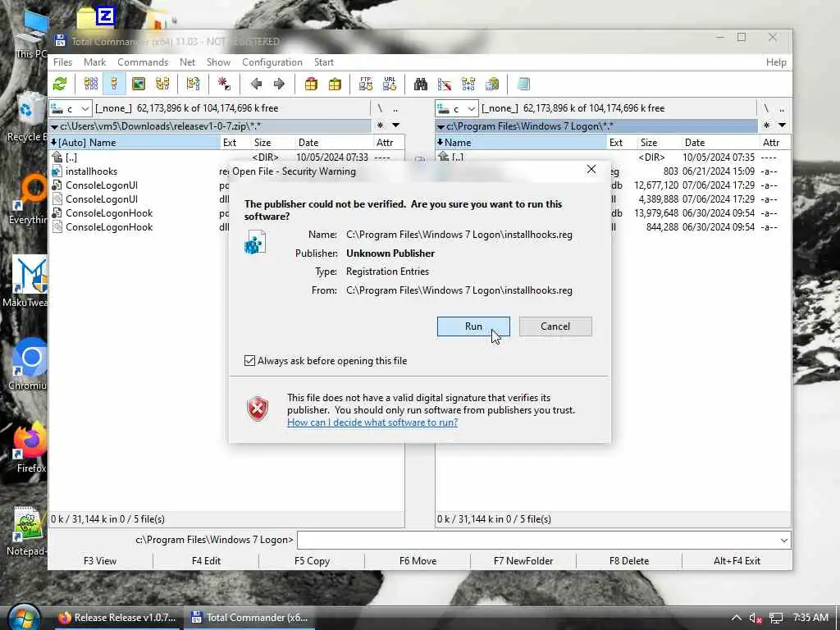
Task: Switch to Firefox Release taskbar button
Action: pos(117,618)
